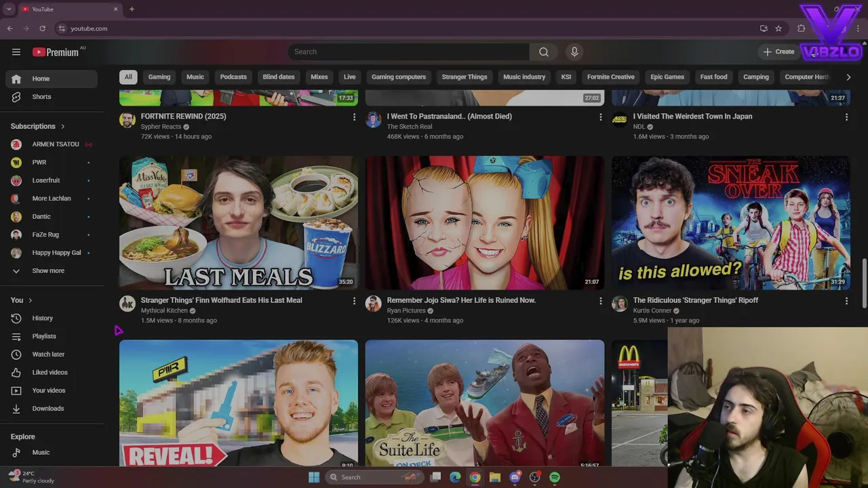The image size is (868, 488).
Task: Select the Podcasts filter chip
Action: [x=233, y=77]
